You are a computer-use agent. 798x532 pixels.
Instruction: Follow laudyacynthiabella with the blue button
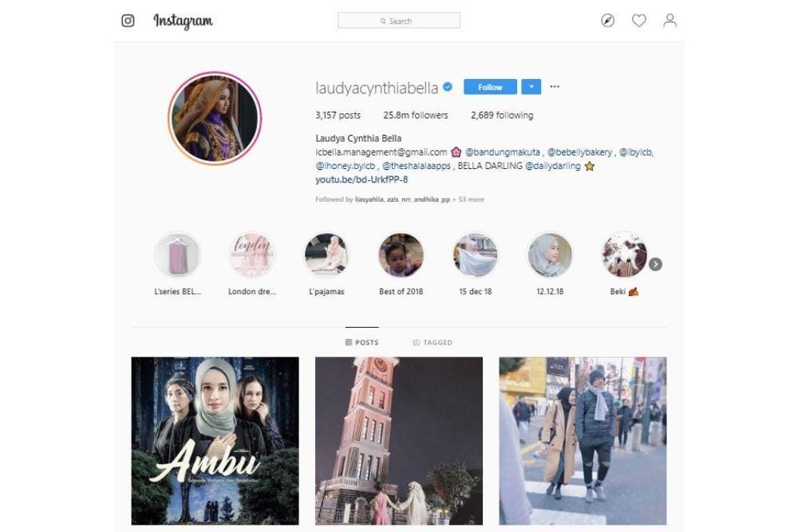click(490, 87)
